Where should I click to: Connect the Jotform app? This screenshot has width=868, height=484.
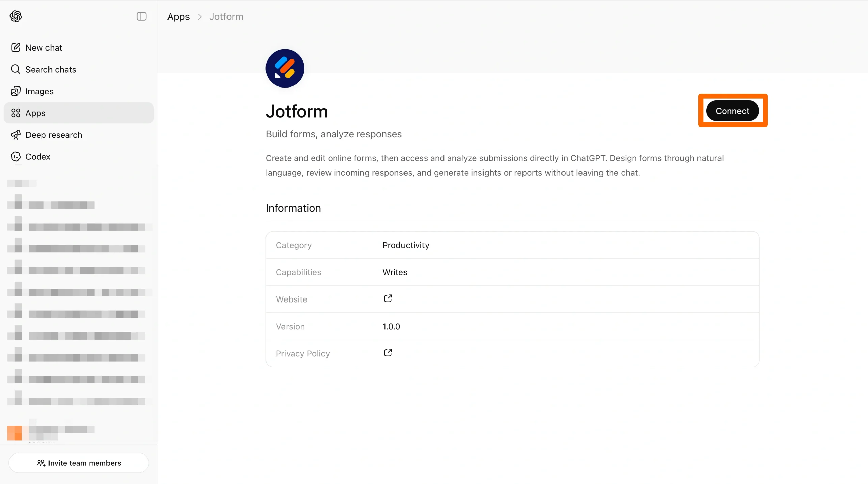(x=732, y=111)
